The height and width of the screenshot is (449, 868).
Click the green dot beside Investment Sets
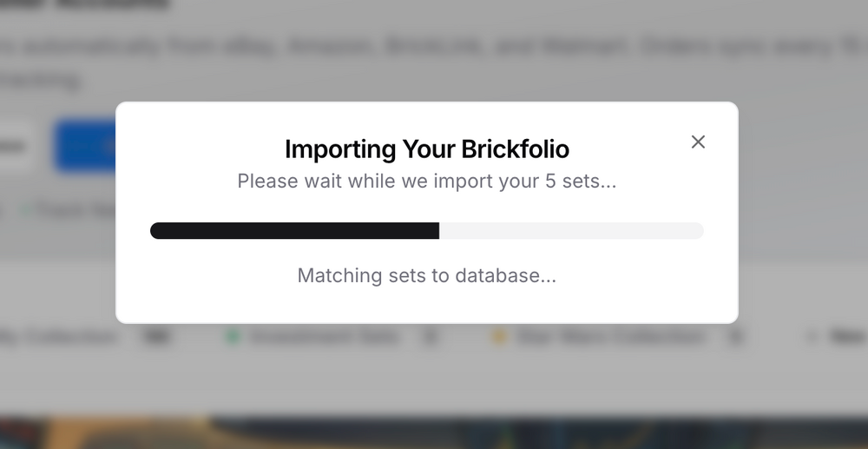tap(233, 337)
